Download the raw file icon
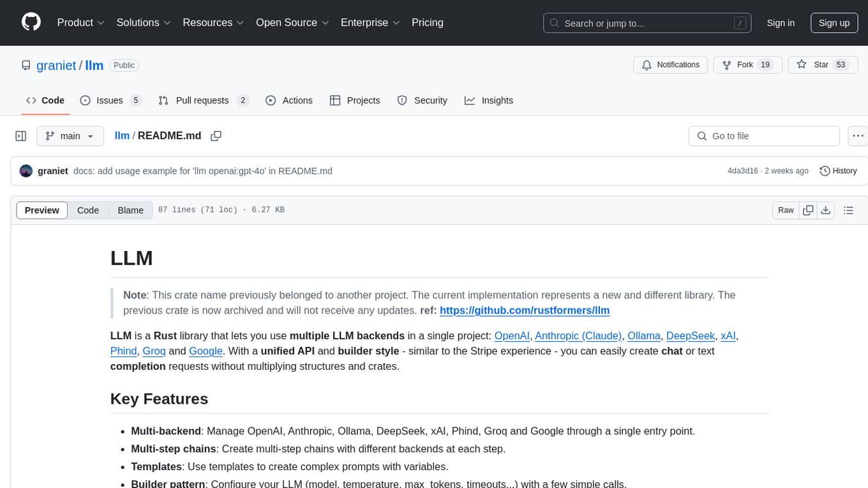This screenshot has width=868, height=488. tap(826, 210)
